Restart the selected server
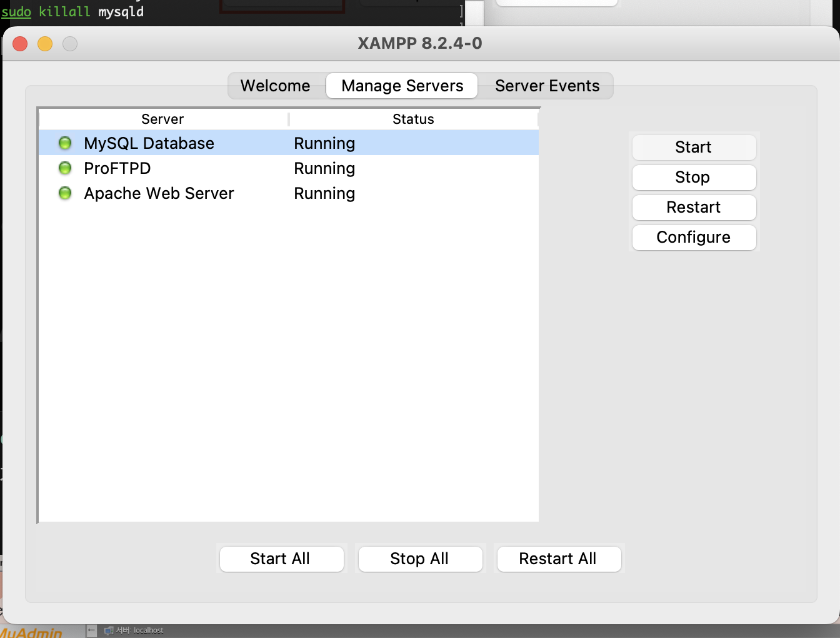This screenshot has width=840, height=638. point(694,207)
